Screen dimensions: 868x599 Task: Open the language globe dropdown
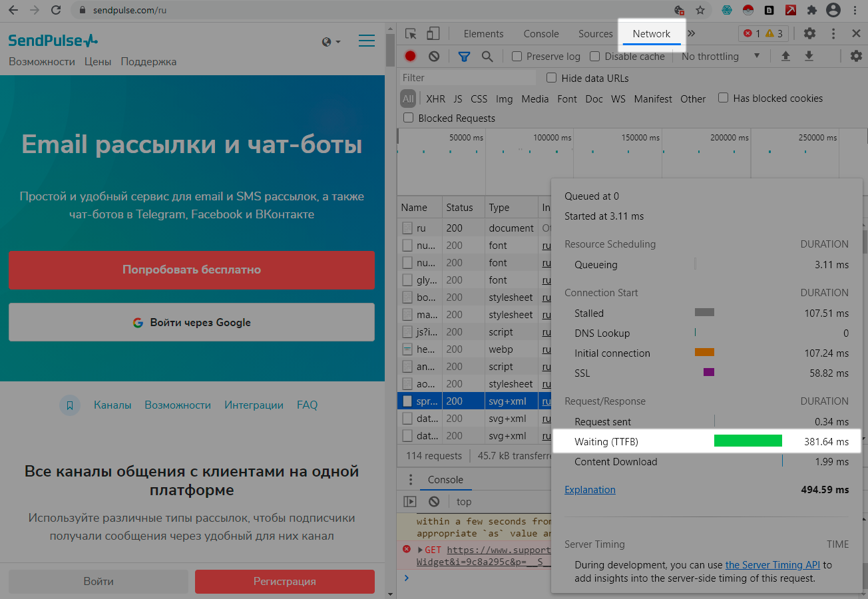331,41
